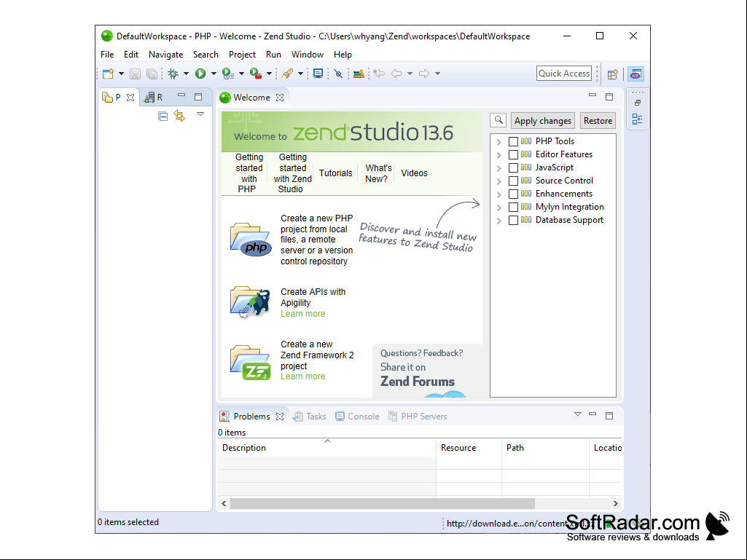Close the Welcome tab
This screenshot has width=747, height=560.
pyautogui.click(x=280, y=98)
